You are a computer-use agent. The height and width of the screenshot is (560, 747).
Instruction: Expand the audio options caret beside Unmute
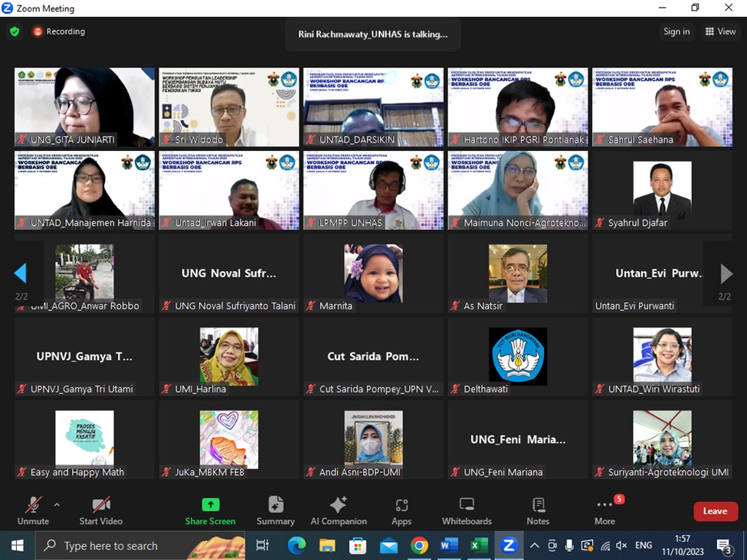click(57, 505)
